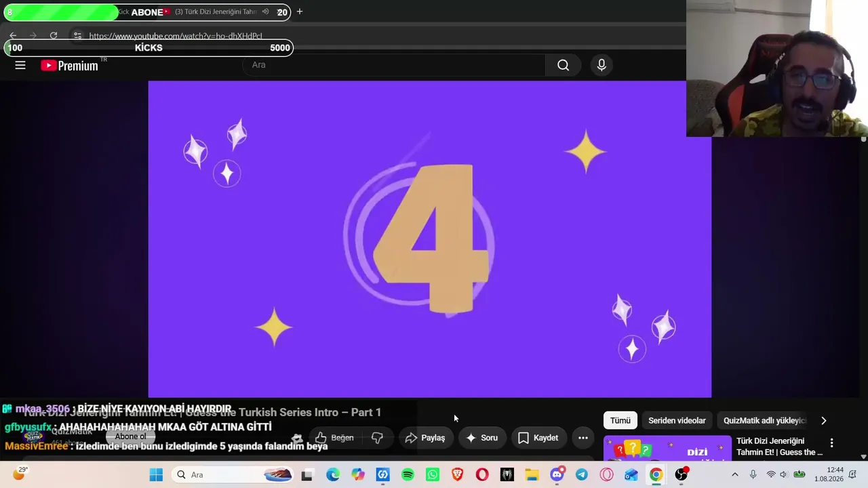The width and height of the screenshot is (868, 488).
Task: Open WhatsApp from the taskbar
Action: [433, 474]
